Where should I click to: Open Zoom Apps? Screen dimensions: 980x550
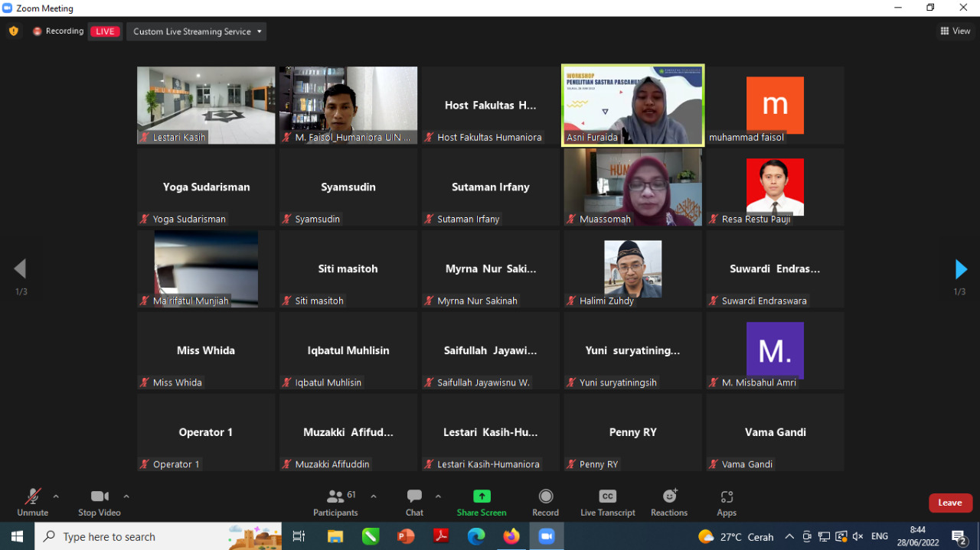coord(727,503)
